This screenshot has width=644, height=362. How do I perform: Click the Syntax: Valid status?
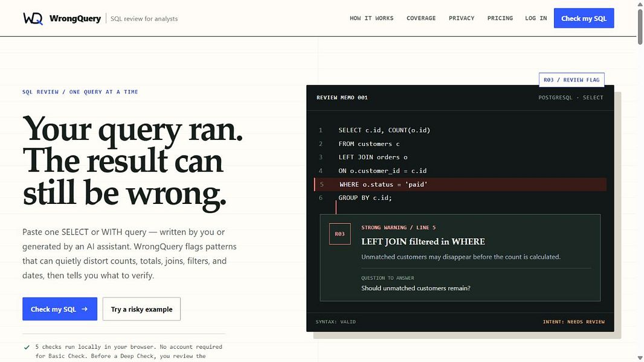[335, 322]
